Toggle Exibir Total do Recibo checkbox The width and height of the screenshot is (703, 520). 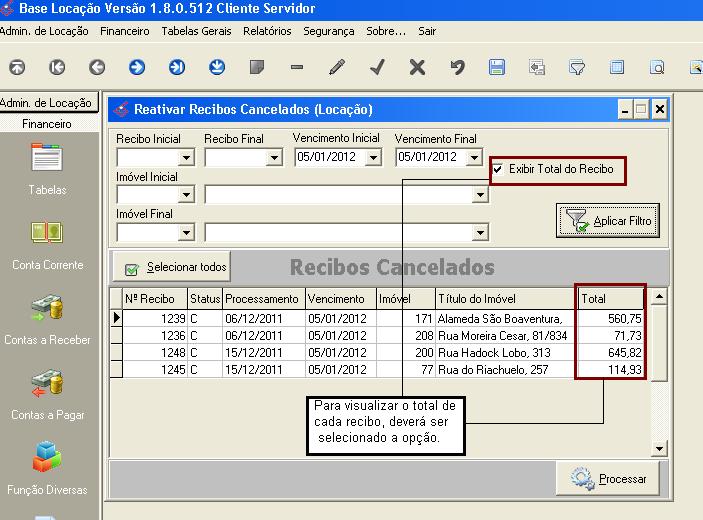point(498,170)
